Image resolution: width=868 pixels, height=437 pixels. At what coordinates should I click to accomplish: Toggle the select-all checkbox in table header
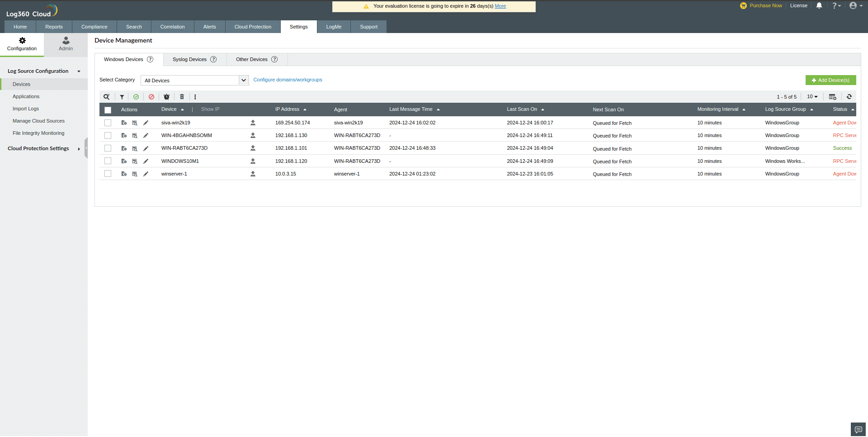point(108,110)
